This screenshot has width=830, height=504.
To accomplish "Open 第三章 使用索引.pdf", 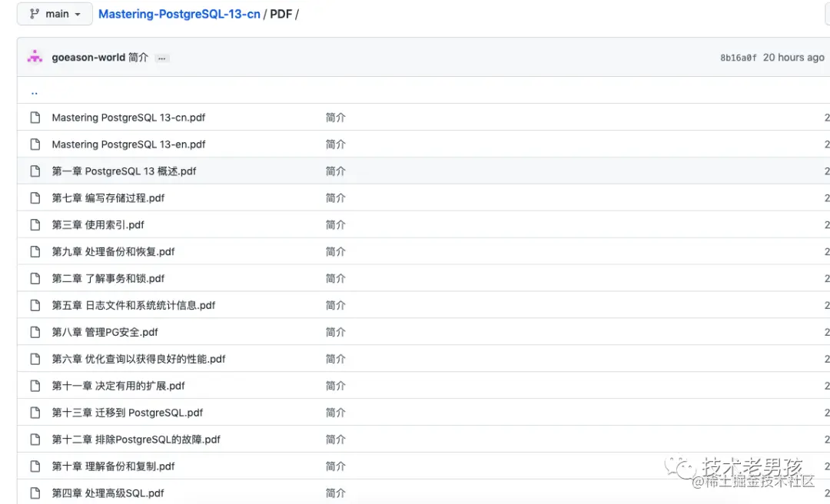I will [x=98, y=224].
